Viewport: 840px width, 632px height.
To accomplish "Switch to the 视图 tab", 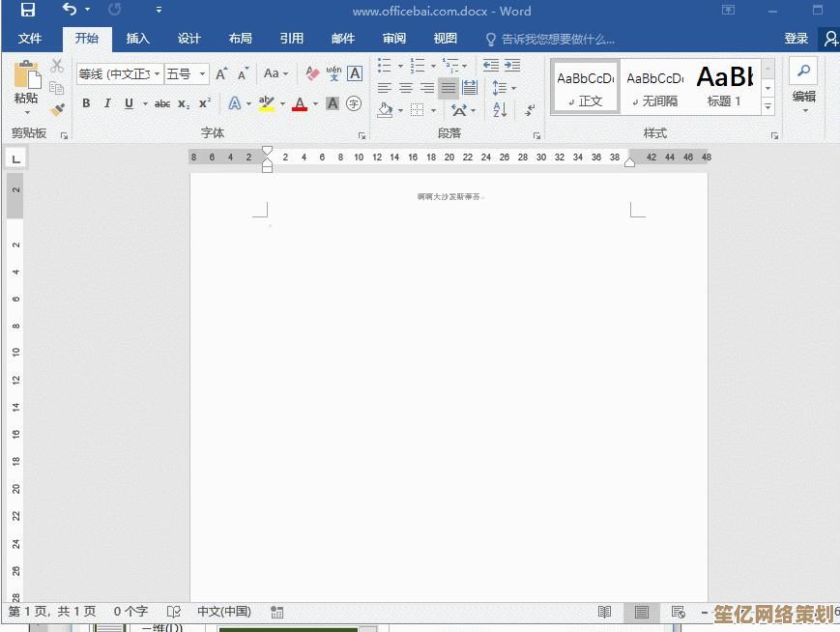I will click(446, 39).
